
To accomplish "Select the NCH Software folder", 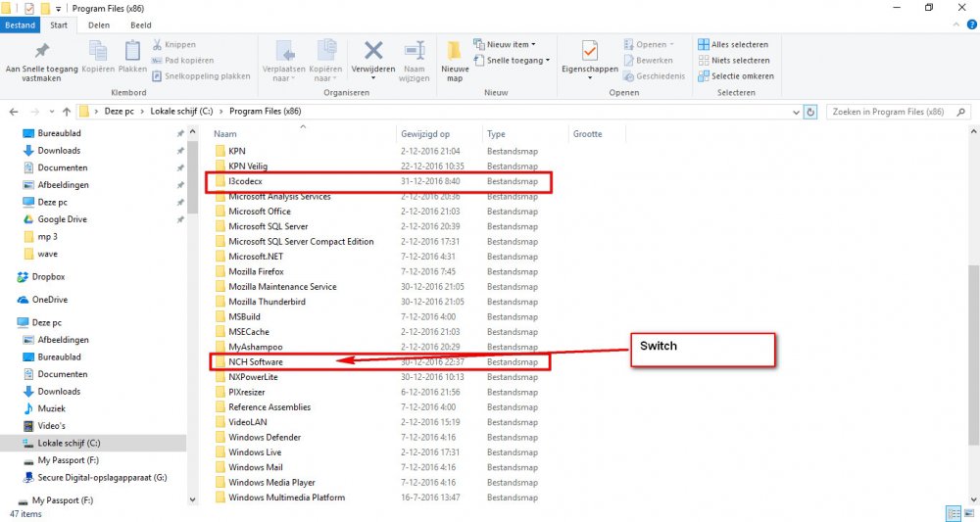I will click(255, 362).
